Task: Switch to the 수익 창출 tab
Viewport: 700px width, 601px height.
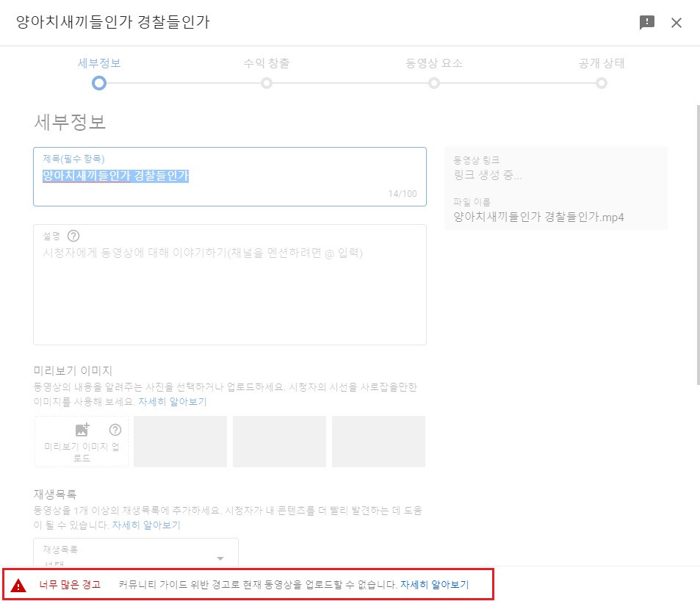Action: click(x=267, y=63)
